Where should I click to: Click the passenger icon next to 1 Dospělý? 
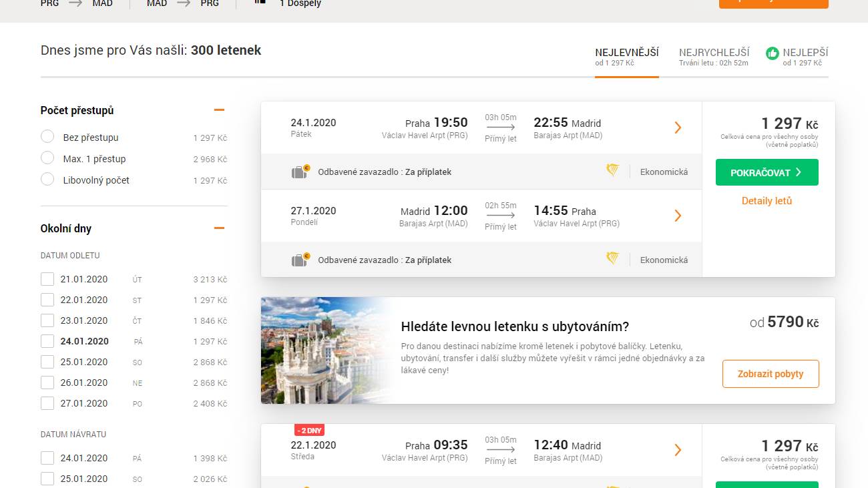tap(260, 2)
